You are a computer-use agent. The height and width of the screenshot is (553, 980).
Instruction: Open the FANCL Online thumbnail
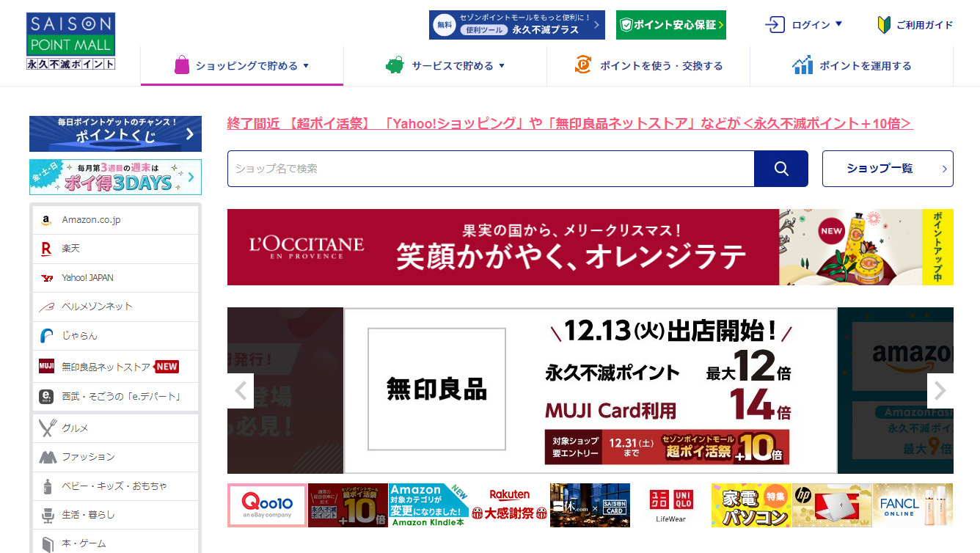tap(913, 505)
